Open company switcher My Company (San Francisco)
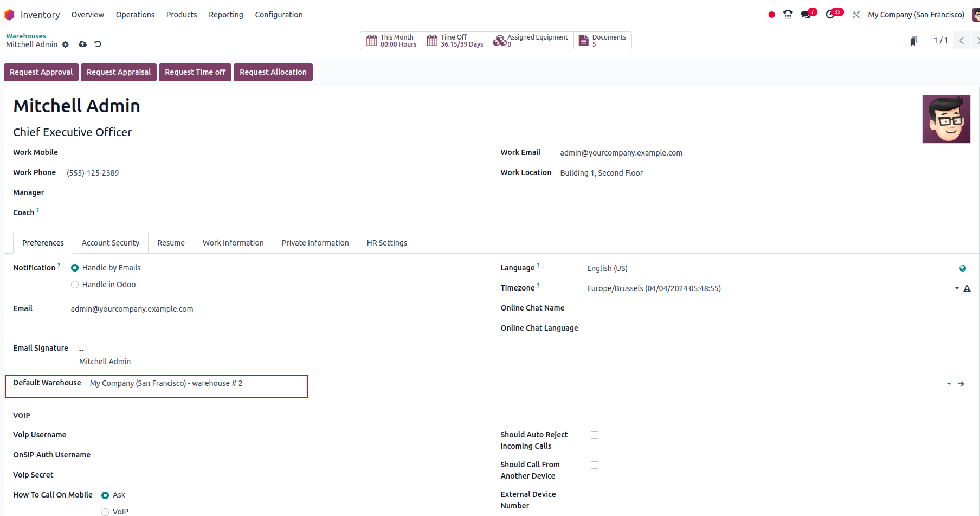The height and width of the screenshot is (516, 980). [916, 15]
